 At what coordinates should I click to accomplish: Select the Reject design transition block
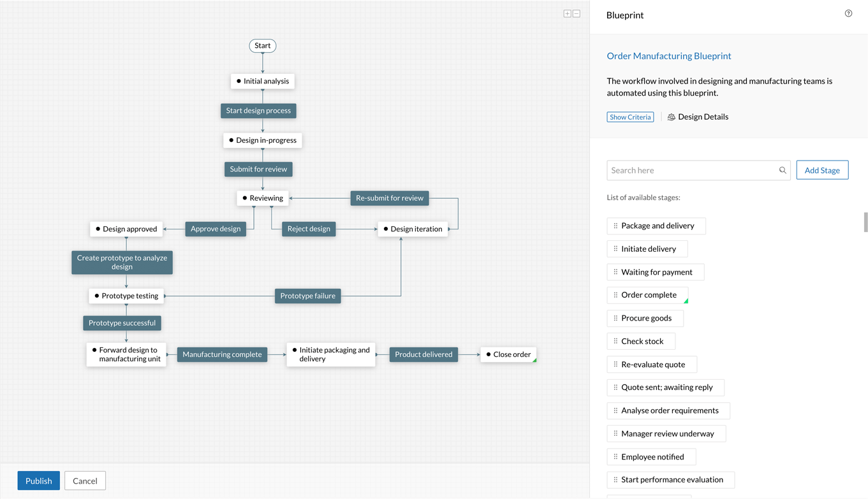pos(308,228)
